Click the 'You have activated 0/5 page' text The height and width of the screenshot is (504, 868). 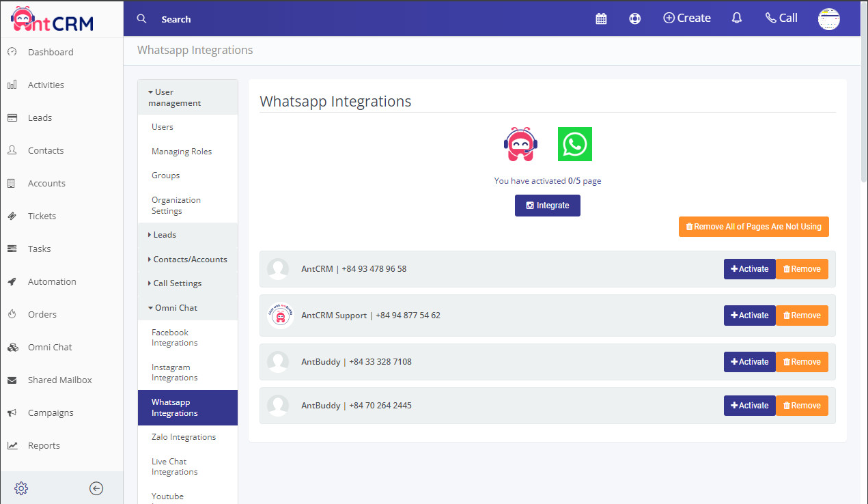coord(548,181)
